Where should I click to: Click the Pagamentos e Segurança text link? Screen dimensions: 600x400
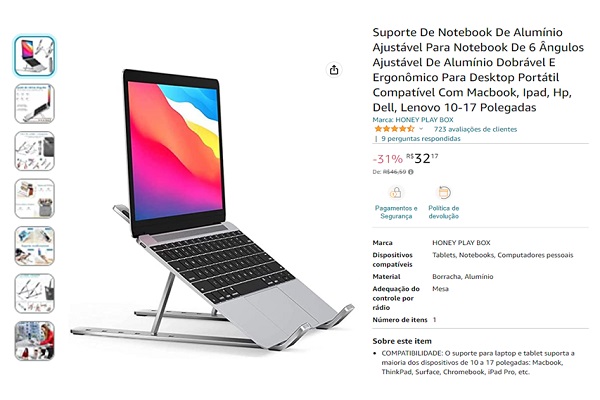(x=396, y=212)
